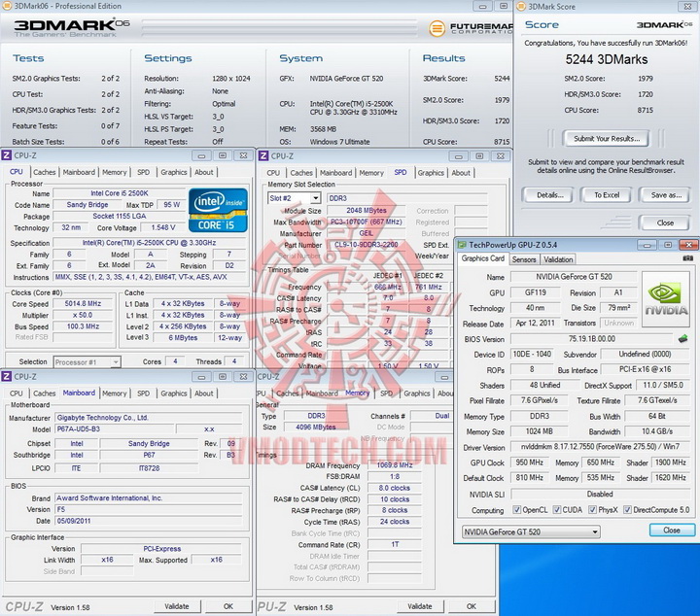Click the Details button in 3DMark Score
Image resolution: width=700 pixels, height=616 pixels.
click(x=550, y=195)
